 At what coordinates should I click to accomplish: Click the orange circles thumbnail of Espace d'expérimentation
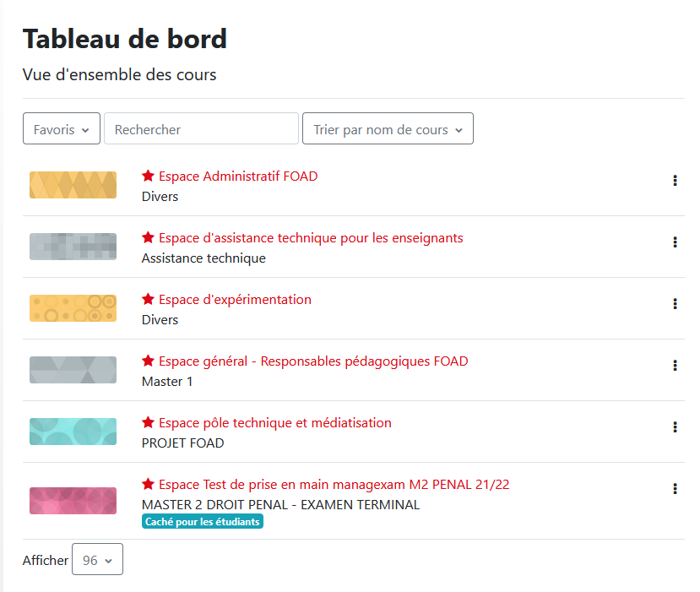(73, 308)
